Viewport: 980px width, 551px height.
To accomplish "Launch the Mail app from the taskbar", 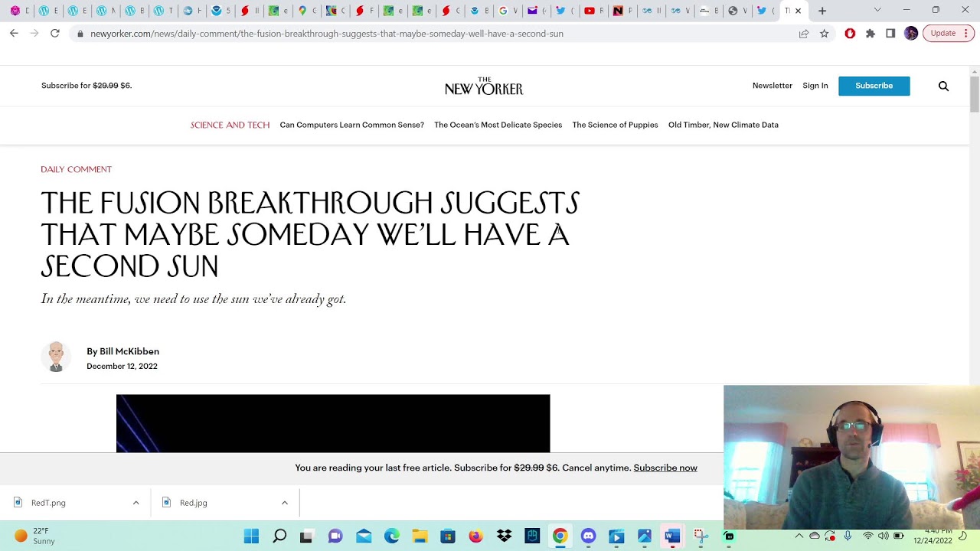I will (364, 536).
